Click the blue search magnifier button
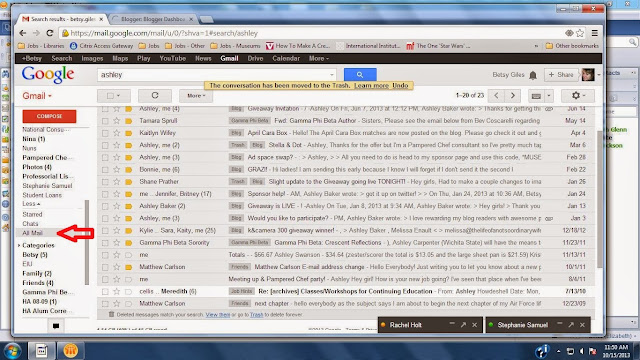Viewport: 640px width, 360px height. click(360, 75)
